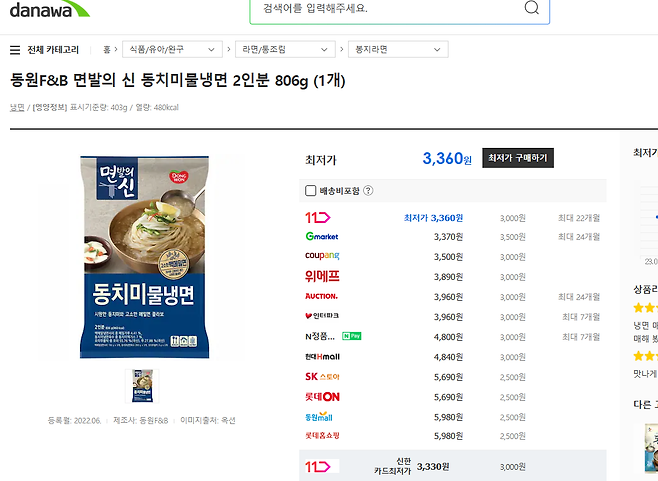The width and height of the screenshot is (658, 481).
Task: Select the Coupang seller logo
Action: 322,256
